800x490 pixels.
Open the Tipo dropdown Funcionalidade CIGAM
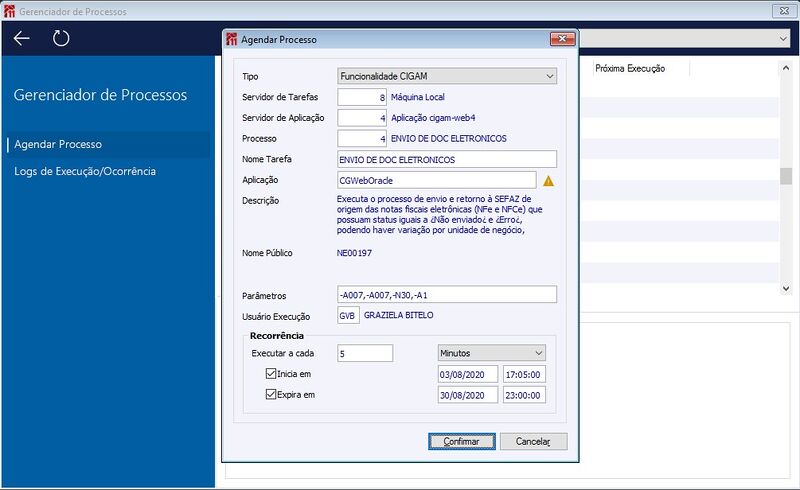[x=447, y=76]
